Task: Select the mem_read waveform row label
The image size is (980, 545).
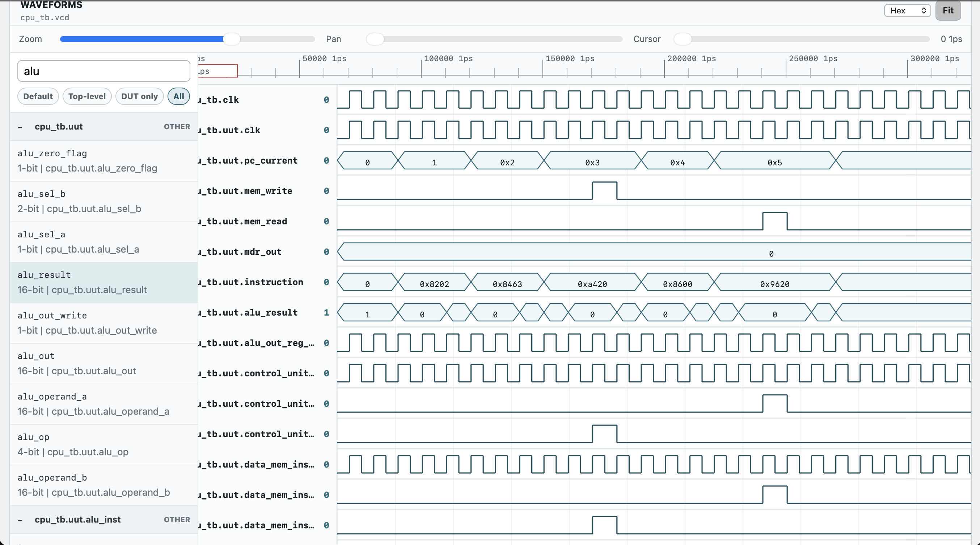Action: (243, 222)
